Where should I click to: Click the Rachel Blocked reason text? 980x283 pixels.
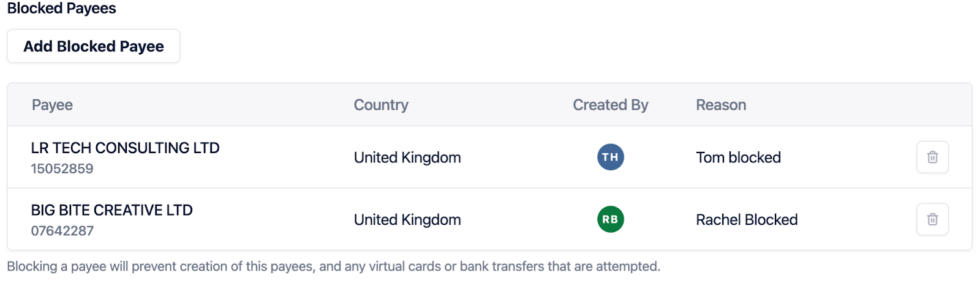[746, 220]
